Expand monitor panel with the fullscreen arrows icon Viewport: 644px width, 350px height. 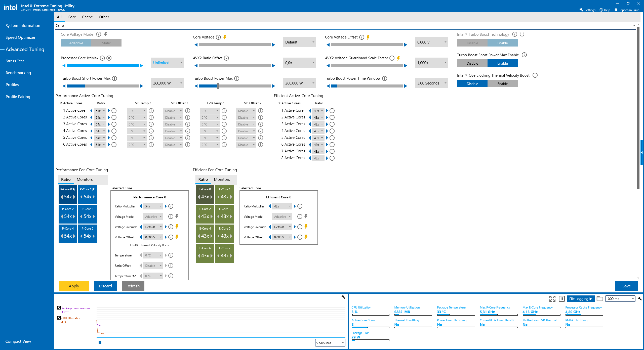(552, 299)
